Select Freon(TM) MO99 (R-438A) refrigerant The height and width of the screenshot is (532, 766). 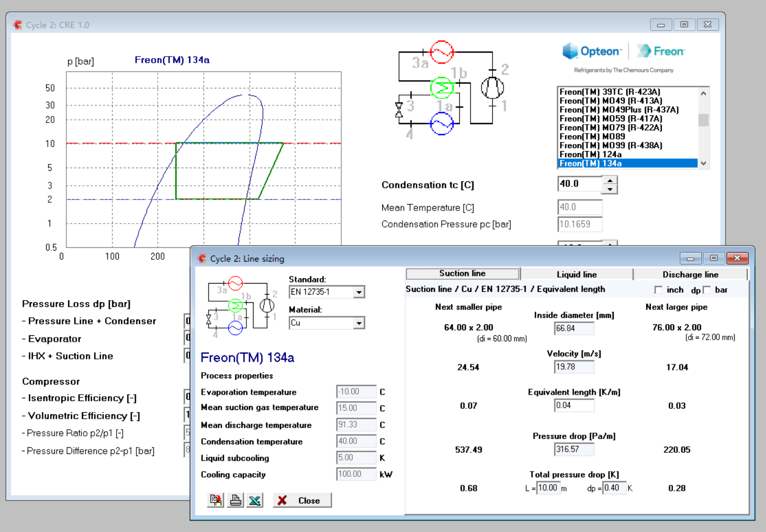pos(610,146)
